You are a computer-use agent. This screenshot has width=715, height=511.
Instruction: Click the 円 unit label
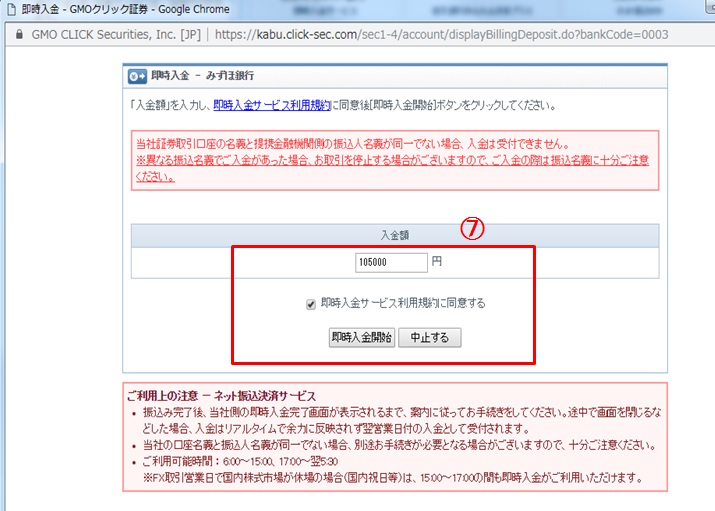[436, 262]
